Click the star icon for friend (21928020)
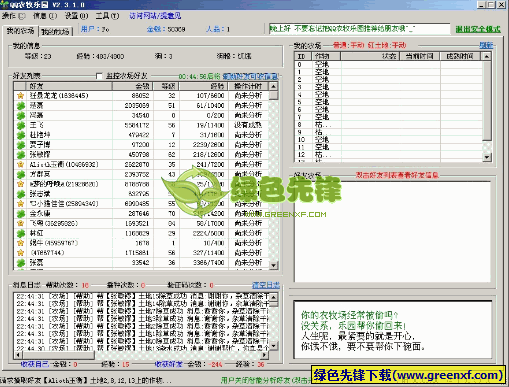Image resolution: width=509 pixels, height=387 pixels. (21, 184)
